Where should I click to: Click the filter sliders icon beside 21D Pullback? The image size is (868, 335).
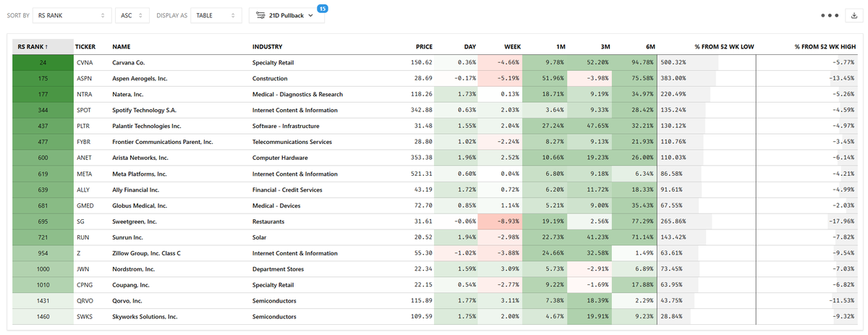(260, 15)
